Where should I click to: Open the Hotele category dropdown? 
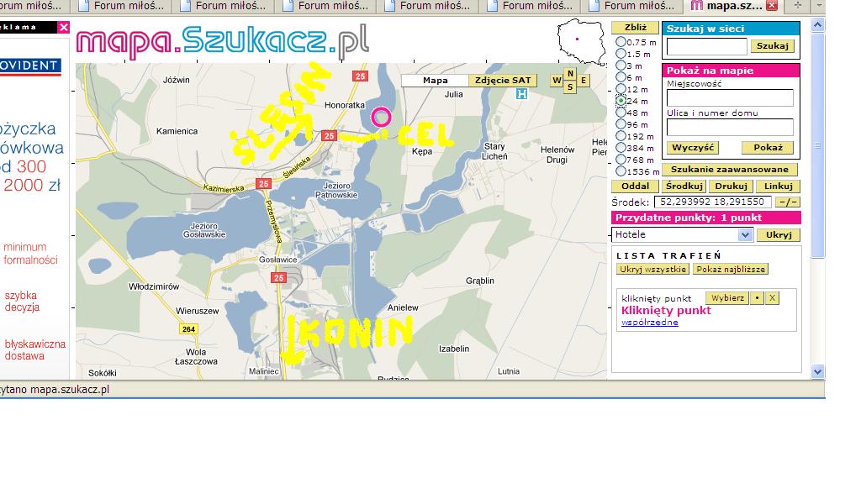click(744, 235)
